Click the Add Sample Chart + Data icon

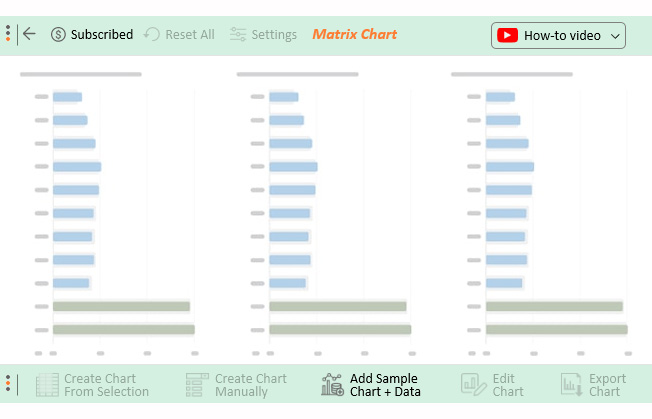332,384
